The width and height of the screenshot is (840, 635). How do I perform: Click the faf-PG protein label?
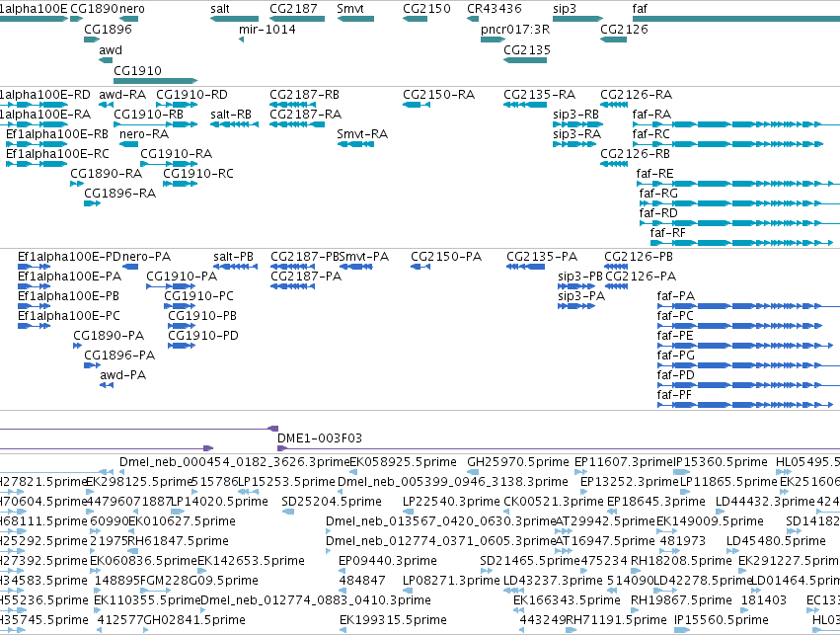(x=676, y=356)
